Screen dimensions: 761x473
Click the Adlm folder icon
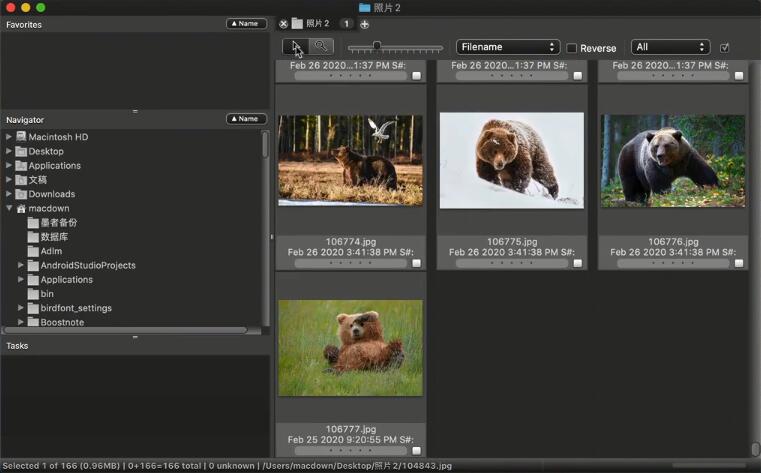pos(33,251)
